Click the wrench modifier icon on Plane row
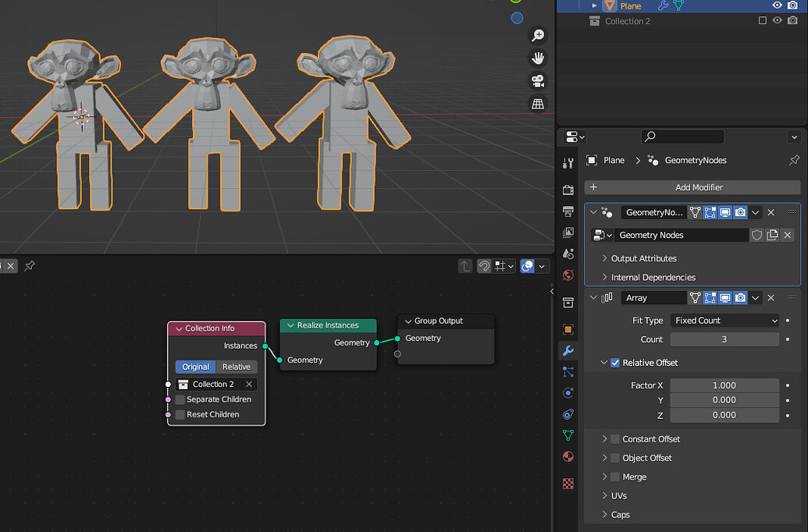This screenshot has width=808, height=532. (x=664, y=5)
